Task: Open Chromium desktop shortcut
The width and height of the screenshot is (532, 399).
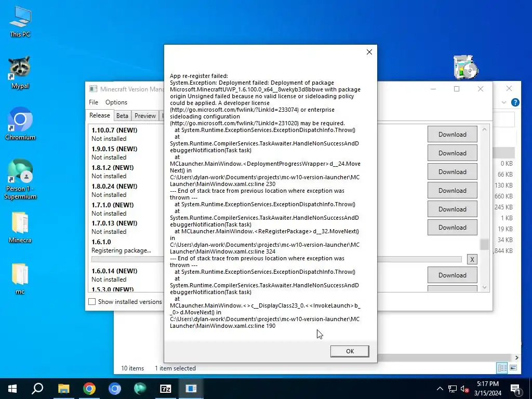Action: 20,124
